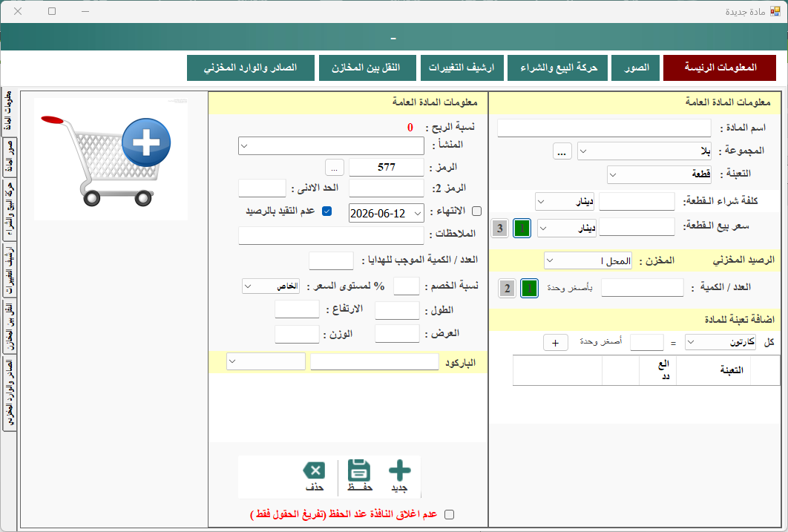Viewport: 788px width, 532px height.
Task: Open sale price currency dropdown دينار
Action: pyautogui.click(x=568, y=228)
